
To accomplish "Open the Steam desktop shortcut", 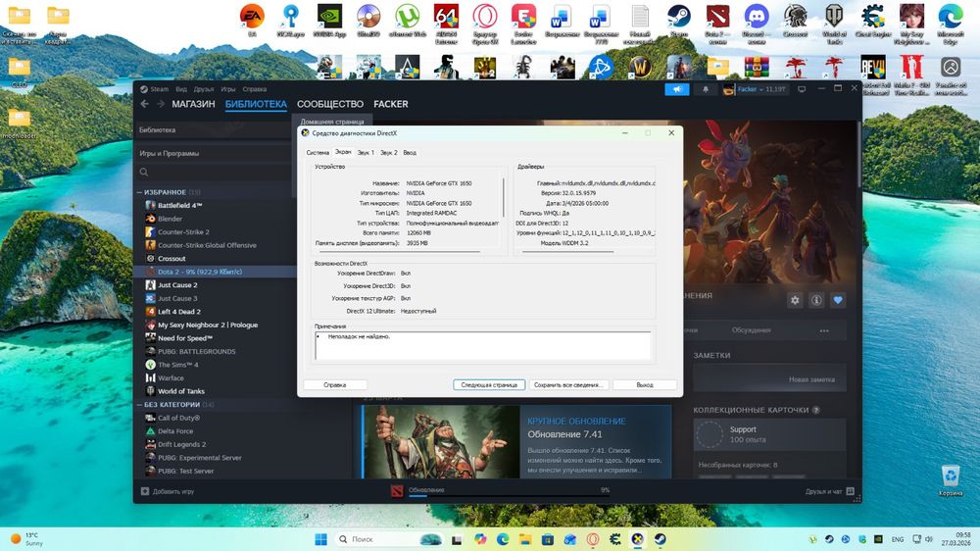I will tap(679, 19).
